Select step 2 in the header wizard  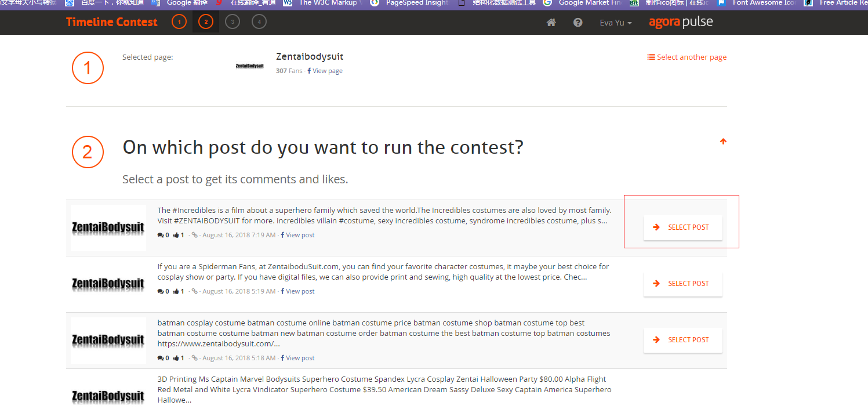(205, 22)
